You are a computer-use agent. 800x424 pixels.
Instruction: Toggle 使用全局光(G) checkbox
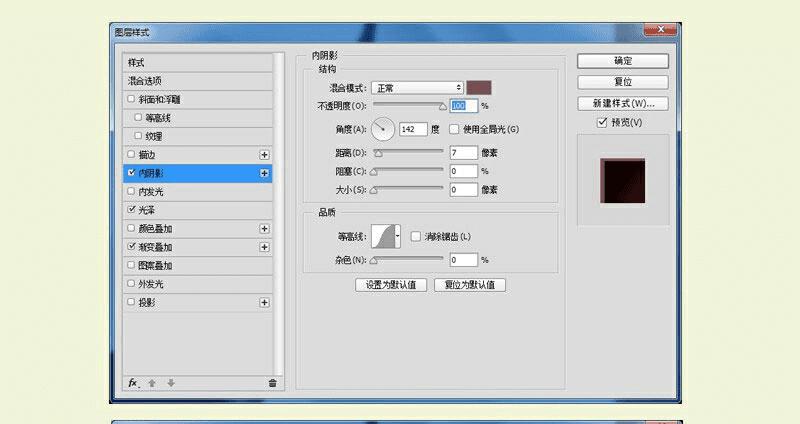click(454, 129)
